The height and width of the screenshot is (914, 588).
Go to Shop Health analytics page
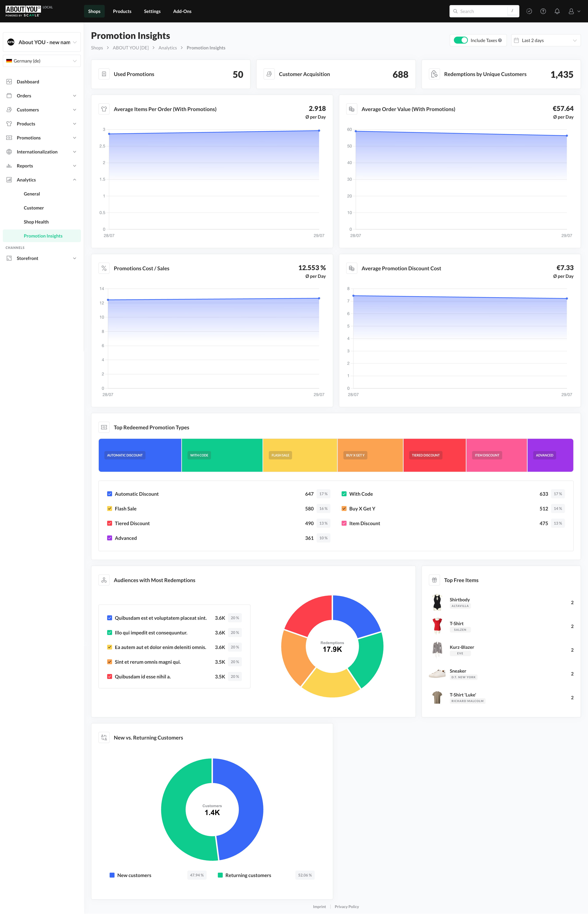(36, 222)
